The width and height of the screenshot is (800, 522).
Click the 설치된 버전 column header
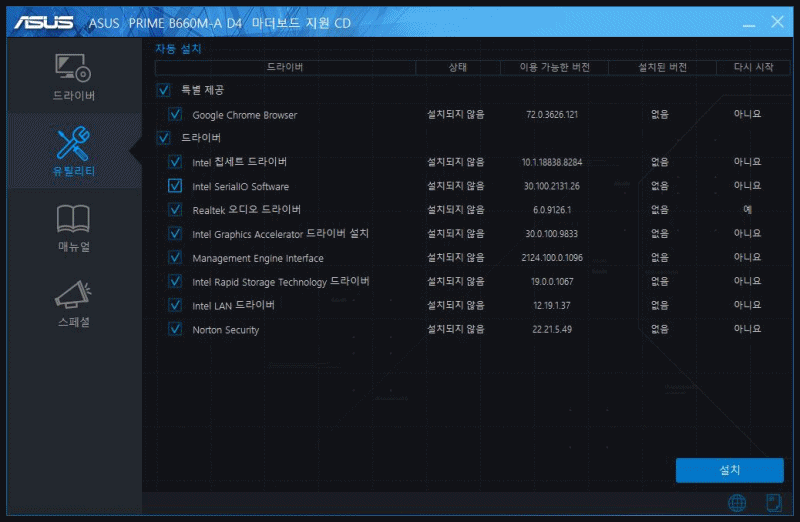(x=662, y=67)
